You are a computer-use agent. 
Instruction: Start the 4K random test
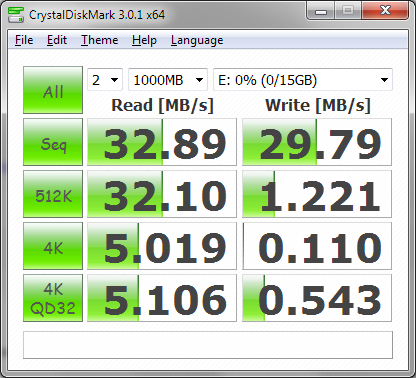(53, 246)
